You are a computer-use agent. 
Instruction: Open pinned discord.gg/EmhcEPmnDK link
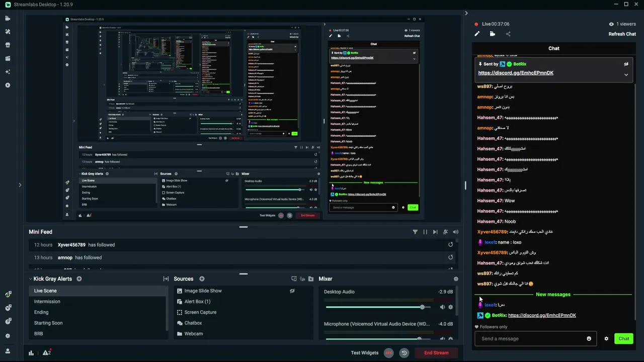coord(516,73)
